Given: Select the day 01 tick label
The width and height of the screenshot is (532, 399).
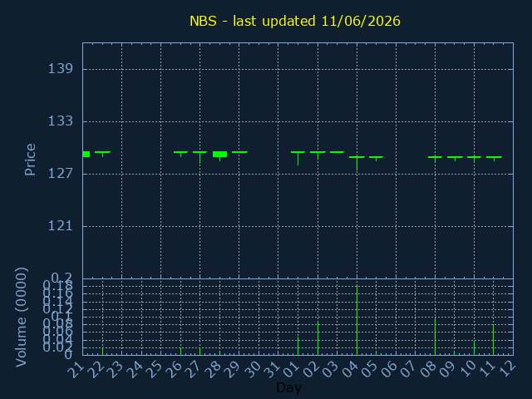Looking at the screenshot, I should (291, 369).
